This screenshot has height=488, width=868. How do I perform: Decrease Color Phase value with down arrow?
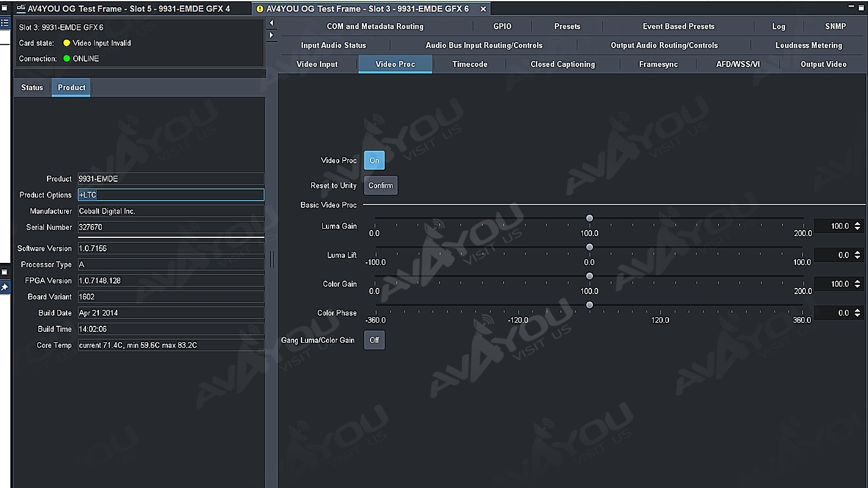click(x=858, y=316)
